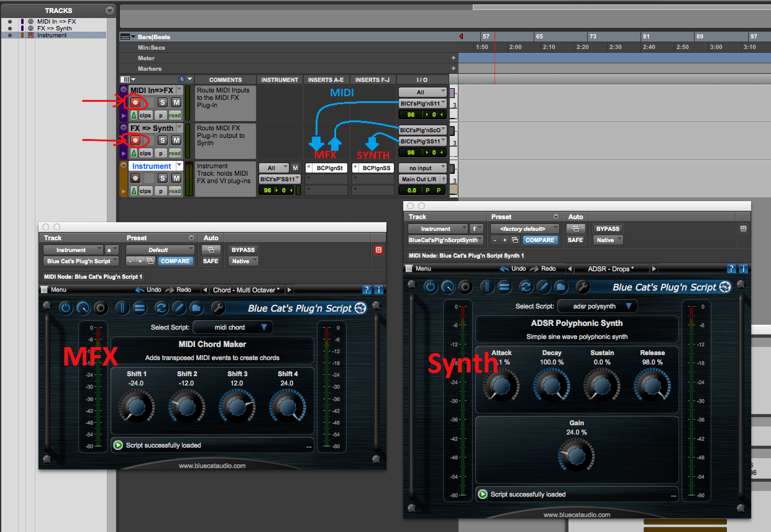Open the 'adsr polysynth' script dropdown
This screenshot has height=532, width=771.
click(x=597, y=305)
